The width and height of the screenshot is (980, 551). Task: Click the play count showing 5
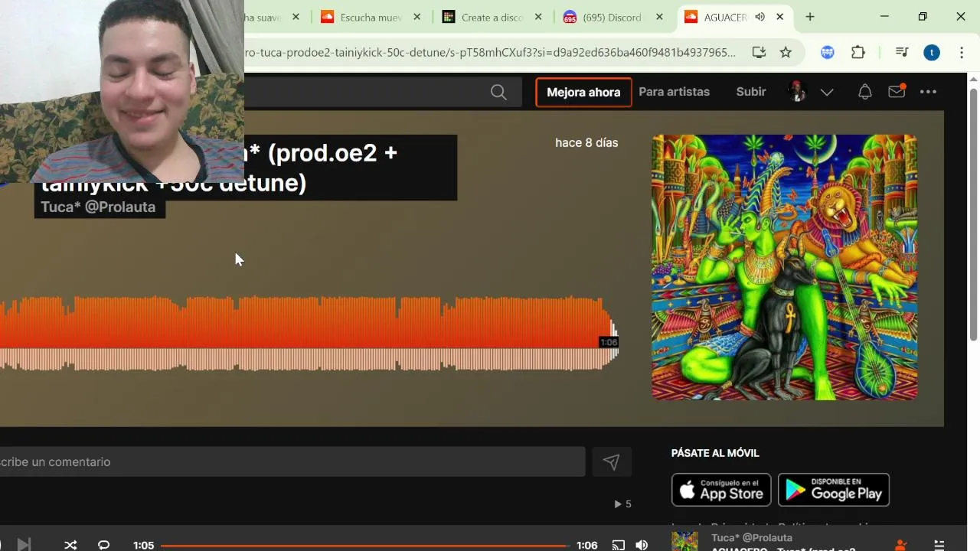(x=623, y=504)
